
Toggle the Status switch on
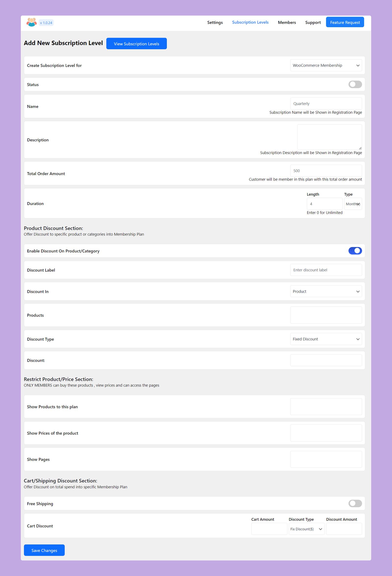coord(355,84)
